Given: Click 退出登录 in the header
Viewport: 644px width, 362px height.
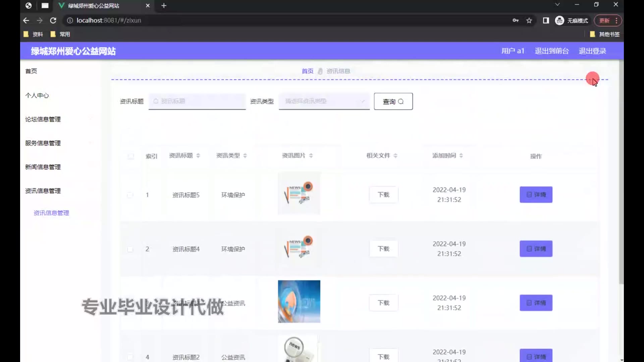Looking at the screenshot, I should point(592,51).
